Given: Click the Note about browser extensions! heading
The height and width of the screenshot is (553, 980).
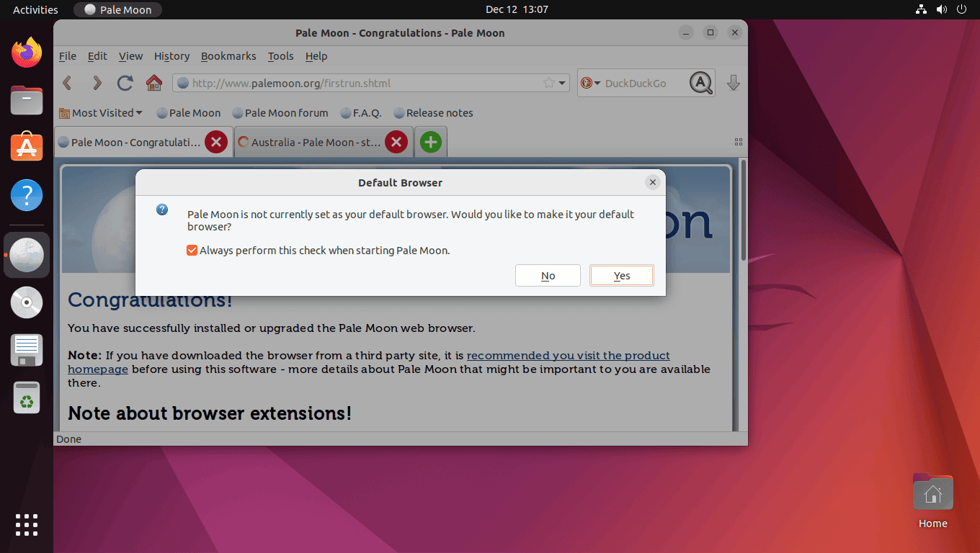Looking at the screenshot, I should tap(210, 413).
